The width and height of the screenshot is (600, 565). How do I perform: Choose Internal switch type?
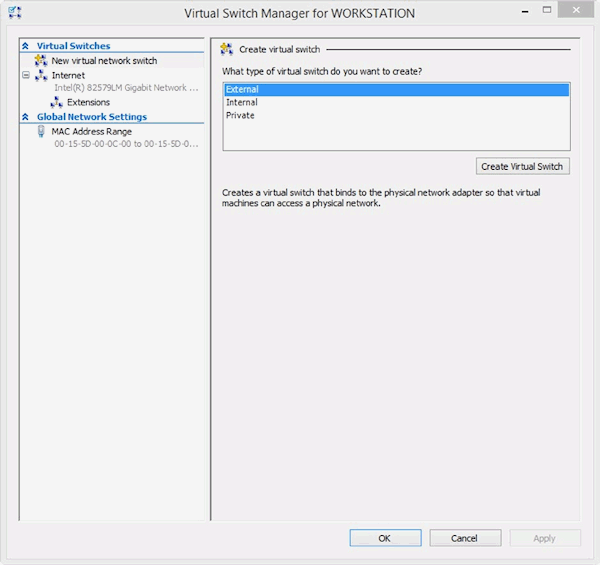[241, 102]
